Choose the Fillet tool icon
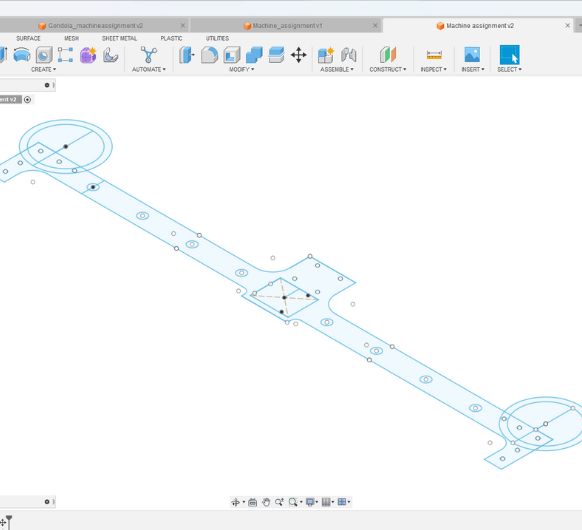Screen dimensions: 582x530 click(209, 55)
